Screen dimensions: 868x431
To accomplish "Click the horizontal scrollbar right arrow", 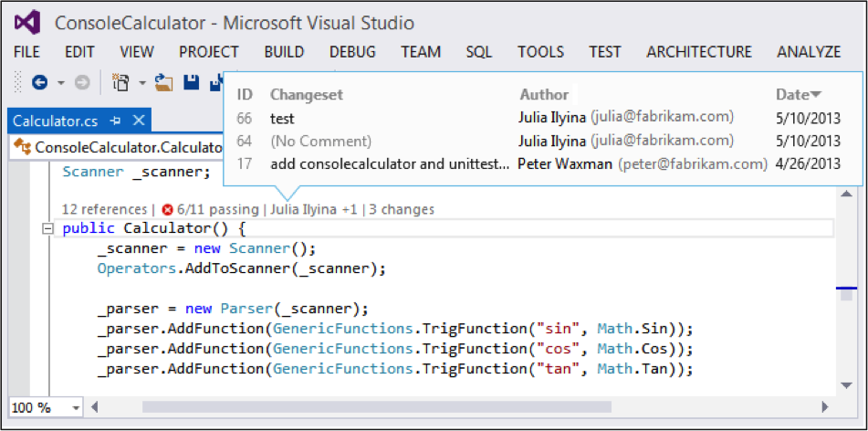I will click(x=824, y=408).
